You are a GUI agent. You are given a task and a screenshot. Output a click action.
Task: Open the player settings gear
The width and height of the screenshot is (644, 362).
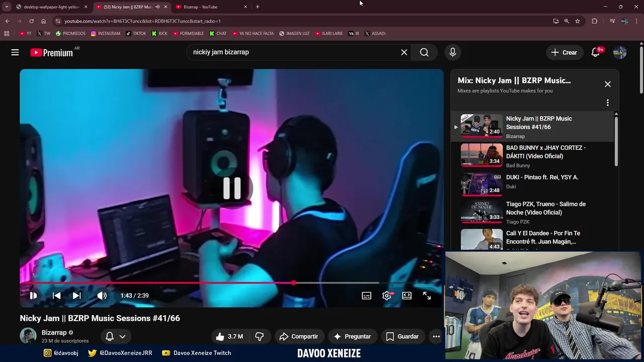click(x=387, y=296)
